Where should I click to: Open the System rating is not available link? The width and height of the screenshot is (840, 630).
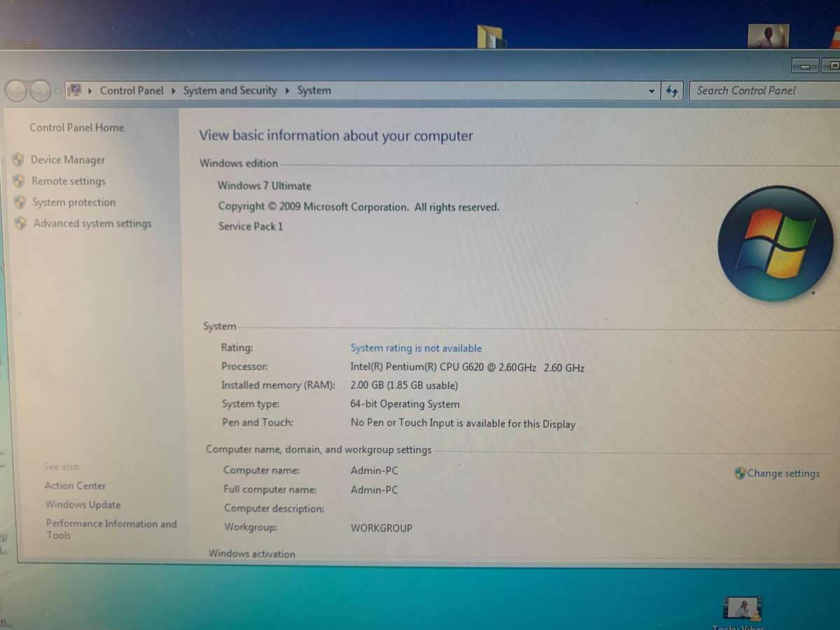pyautogui.click(x=416, y=348)
